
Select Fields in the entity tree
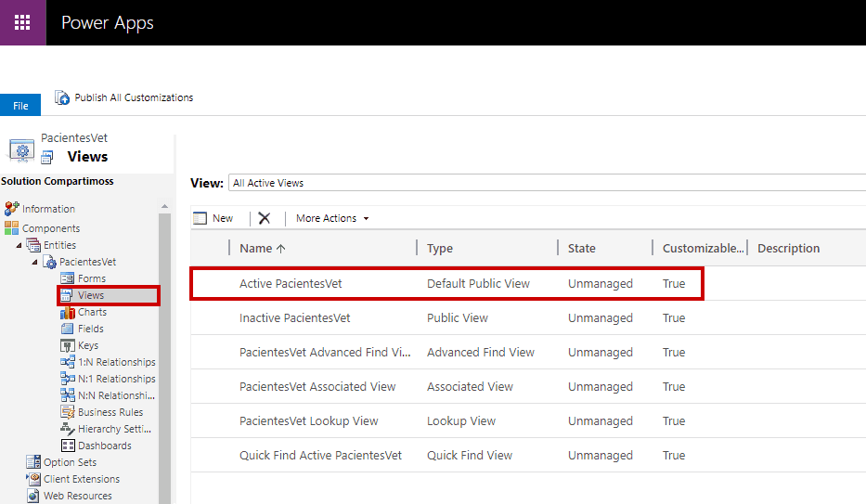(x=91, y=329)
